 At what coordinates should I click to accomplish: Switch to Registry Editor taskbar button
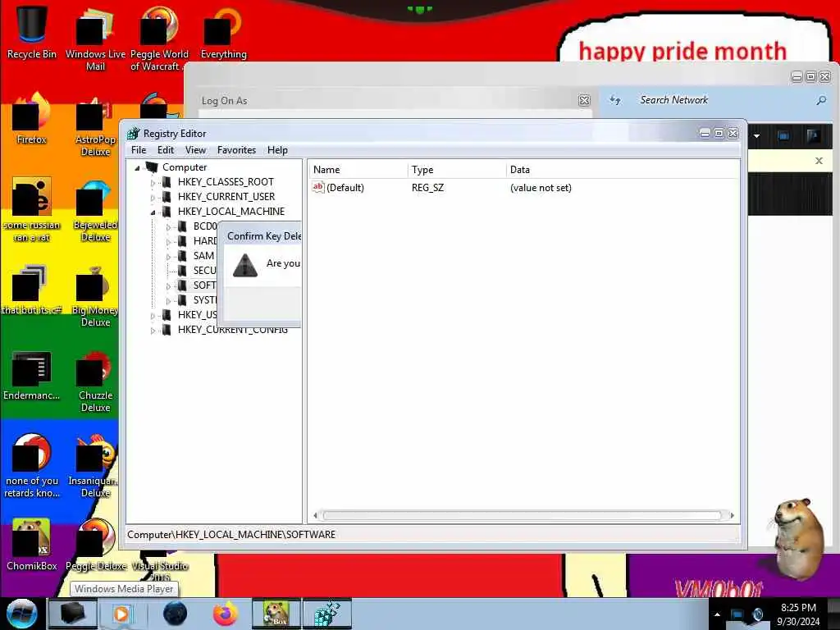[327, 614]
